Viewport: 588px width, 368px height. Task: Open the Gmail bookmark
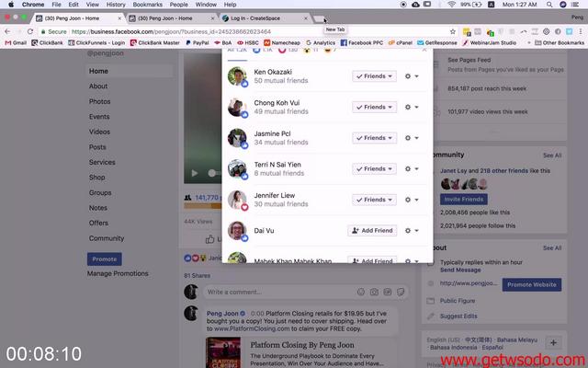click(16, 43)
